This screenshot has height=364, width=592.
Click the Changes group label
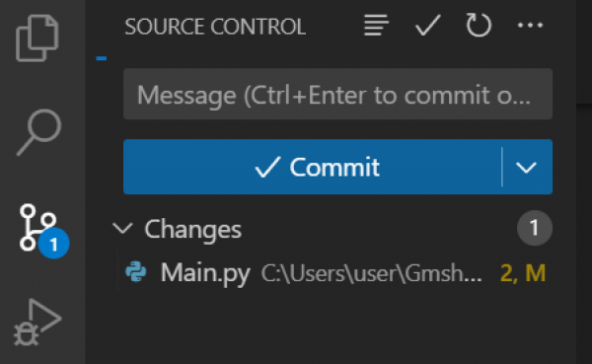coord(193,229)
